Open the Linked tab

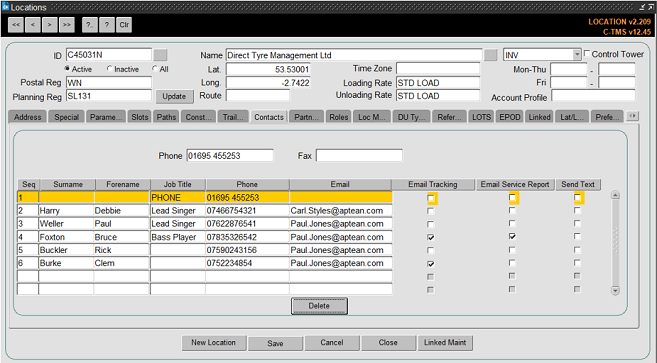(539, 117)
